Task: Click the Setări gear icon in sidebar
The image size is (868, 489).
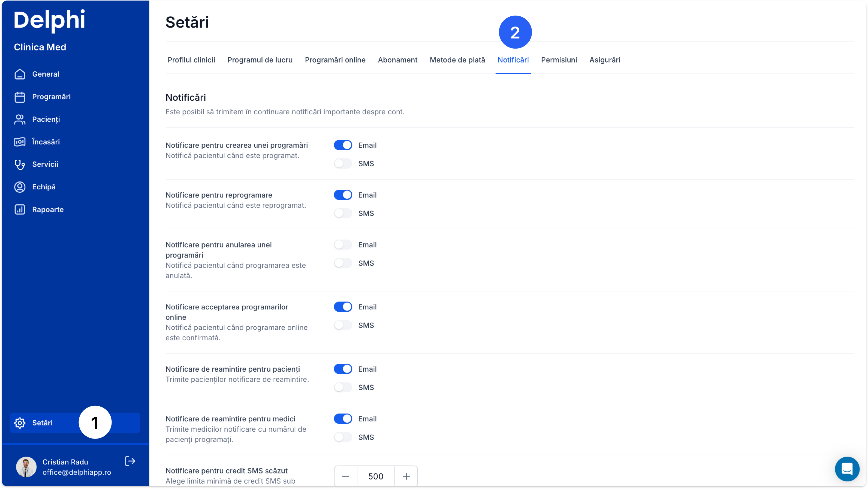Action: click(20, 423)
